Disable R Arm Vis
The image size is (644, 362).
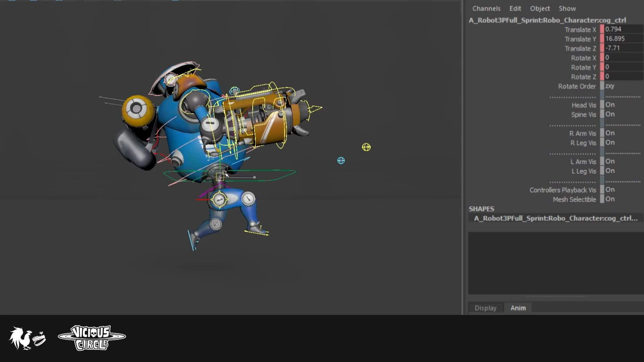(610, 133)
